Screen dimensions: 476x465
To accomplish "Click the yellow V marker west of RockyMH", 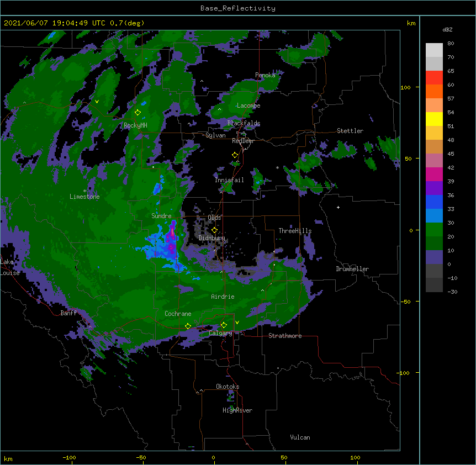I will tap(97, 102).
